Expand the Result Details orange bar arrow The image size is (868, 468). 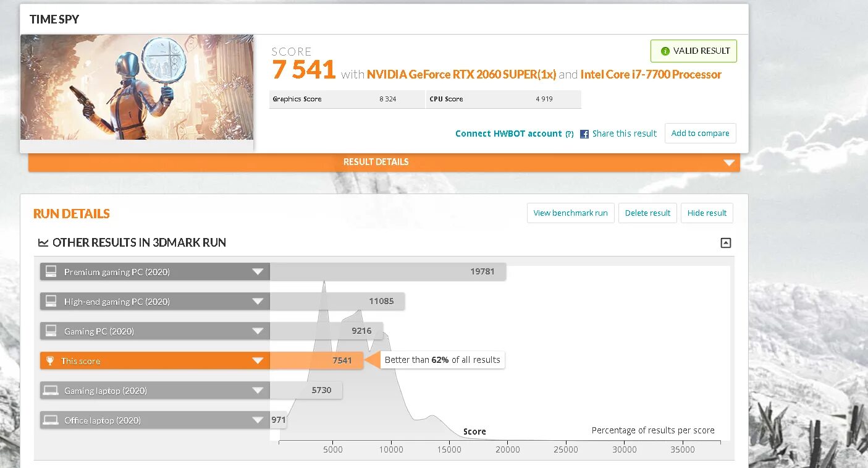click(x=729, y=163)
